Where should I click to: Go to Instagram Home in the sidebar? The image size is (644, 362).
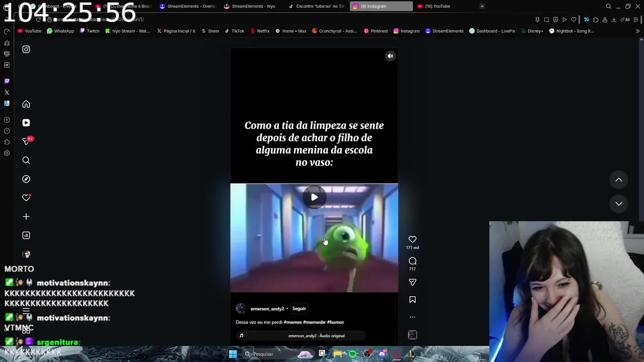[26, 104]
